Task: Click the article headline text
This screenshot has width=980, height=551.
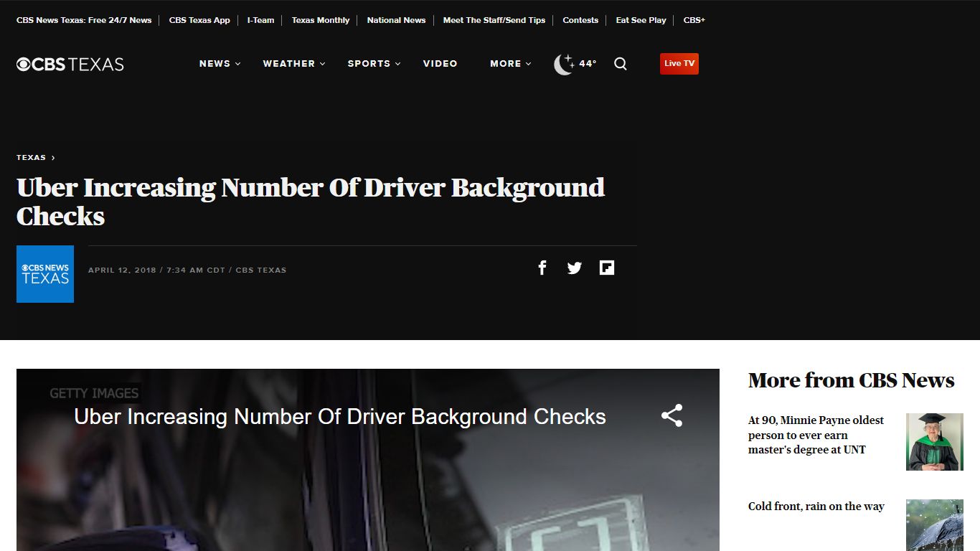Action: click(x=311, y=202)
